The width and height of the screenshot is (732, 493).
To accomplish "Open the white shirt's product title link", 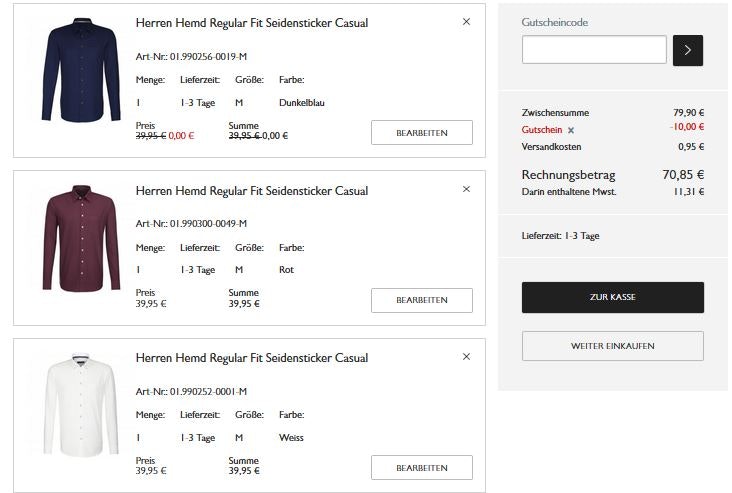I will coord(251,358).
